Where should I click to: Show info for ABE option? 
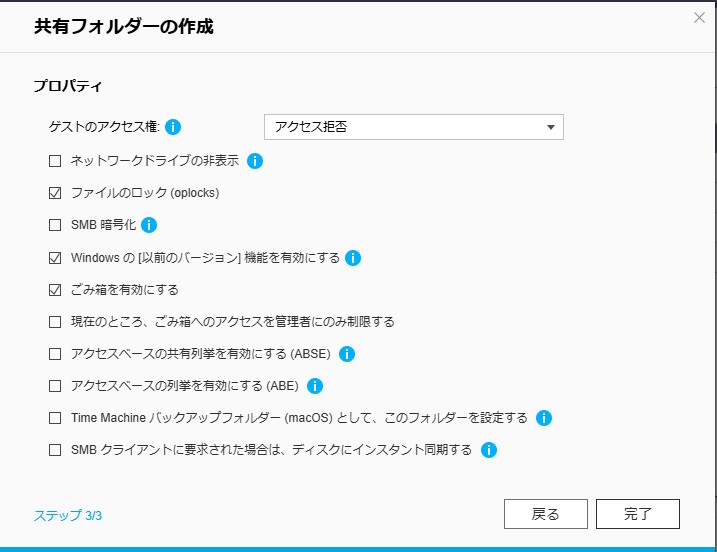tap(315, 386)
